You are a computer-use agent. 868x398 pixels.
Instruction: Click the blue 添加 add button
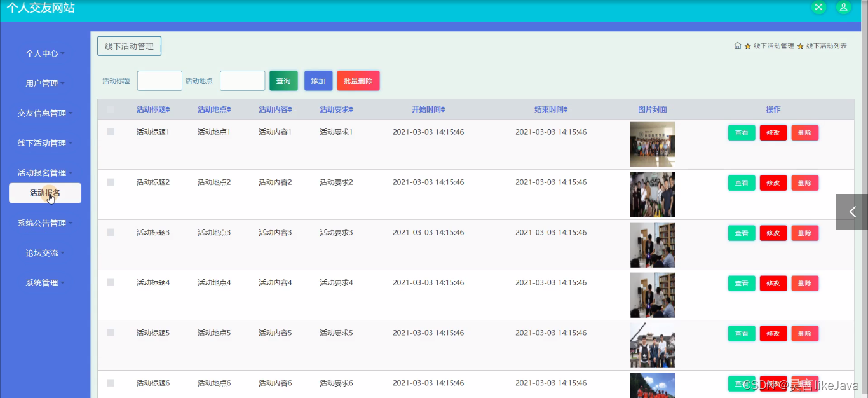coord(318,81)
